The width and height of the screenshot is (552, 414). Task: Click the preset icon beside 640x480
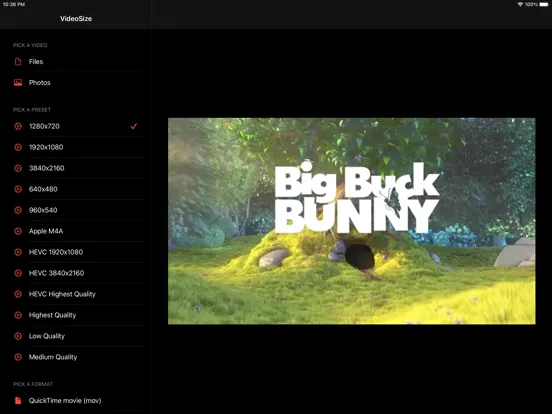click(x=18, y=189)
